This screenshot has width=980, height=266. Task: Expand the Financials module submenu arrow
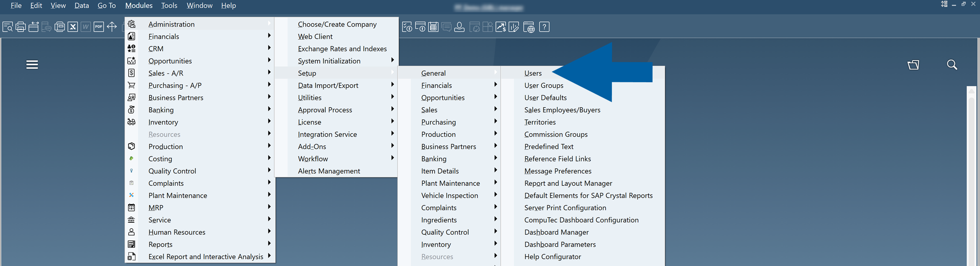[x=269, y=36]
